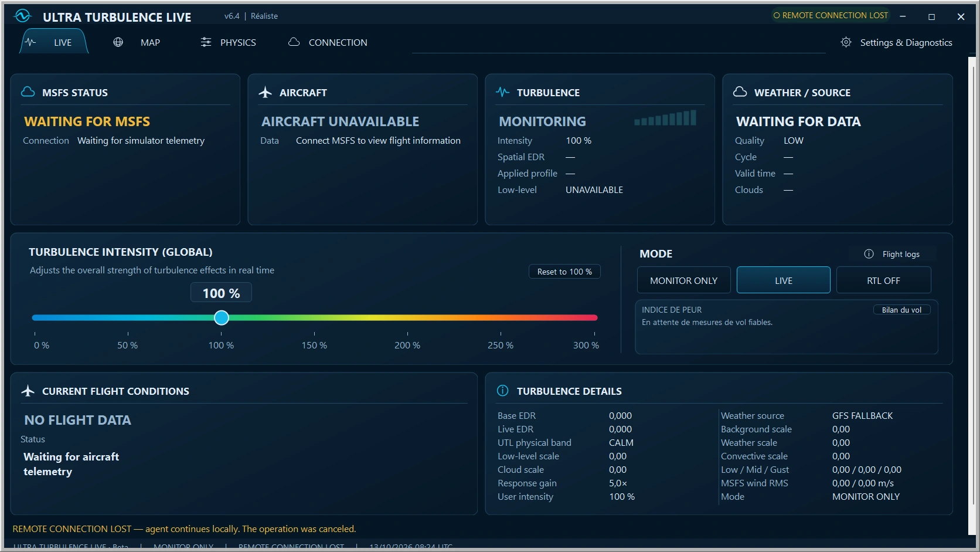Open Settings & Diagnostics
This screenshot has width=980, height=552.
pos(896,42)
